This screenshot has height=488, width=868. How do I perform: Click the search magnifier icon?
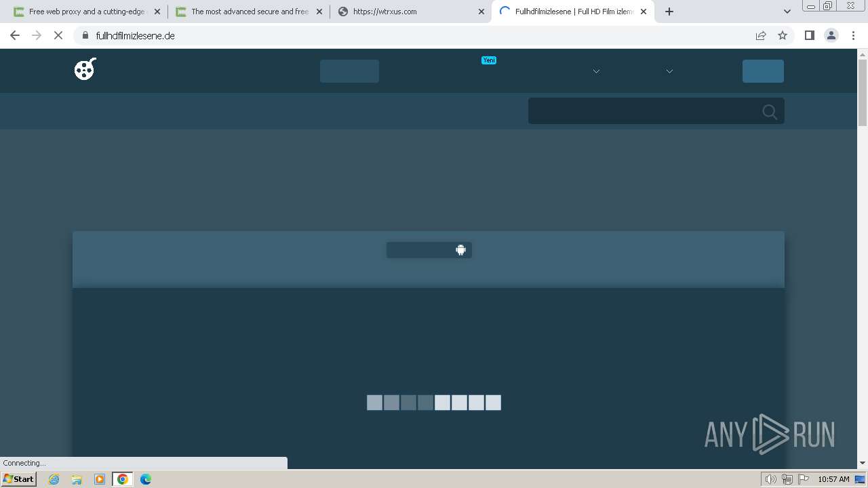770,112
